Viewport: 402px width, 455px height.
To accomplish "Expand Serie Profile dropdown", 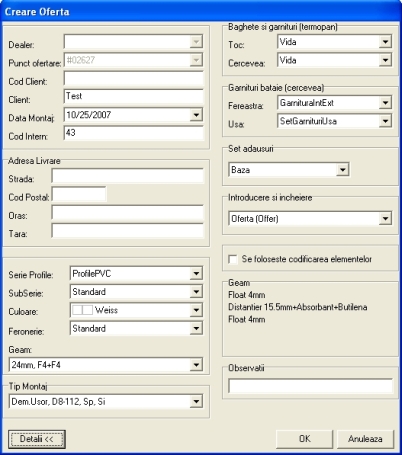I will [196, 274].
